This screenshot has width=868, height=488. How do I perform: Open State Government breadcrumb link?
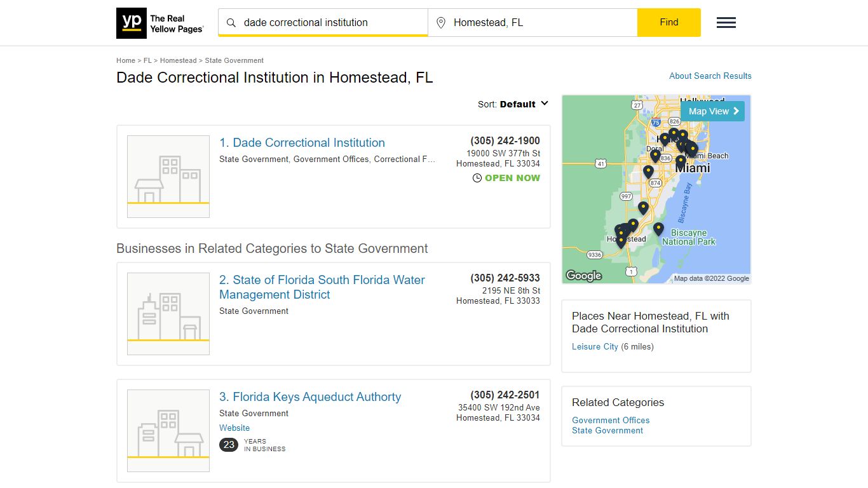point(234,60)
